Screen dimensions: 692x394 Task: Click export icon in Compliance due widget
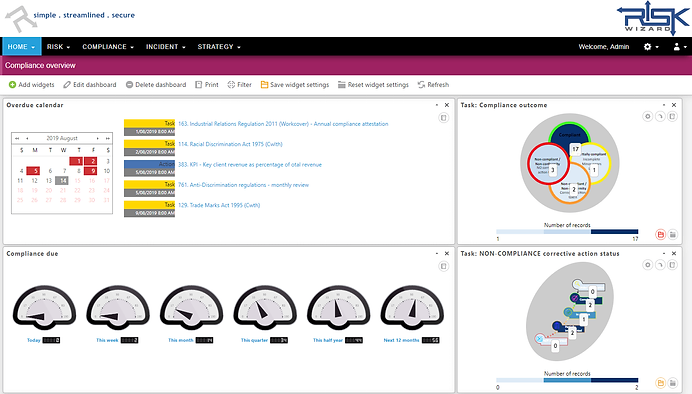(x=444, y=266)
